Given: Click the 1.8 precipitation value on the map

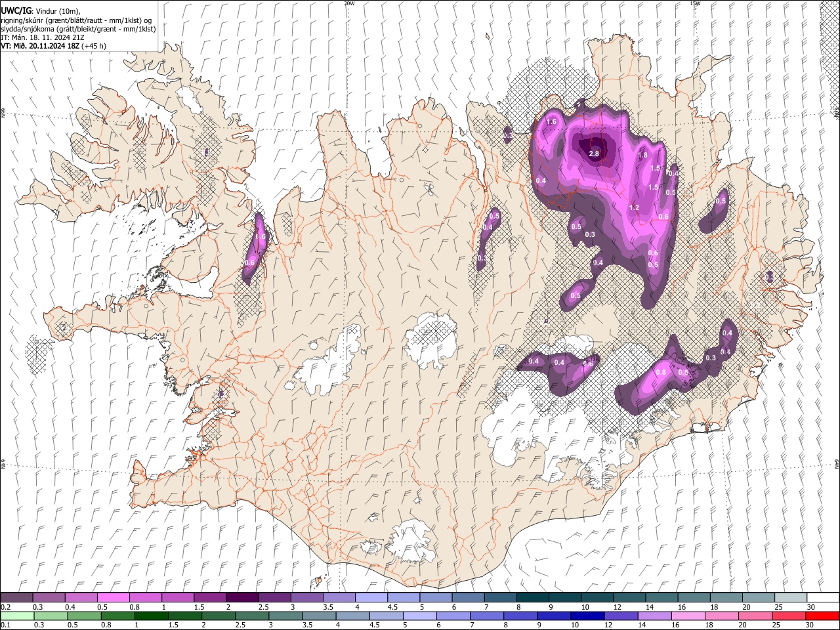Looking at the screenshot, I should tap(643, 155).
